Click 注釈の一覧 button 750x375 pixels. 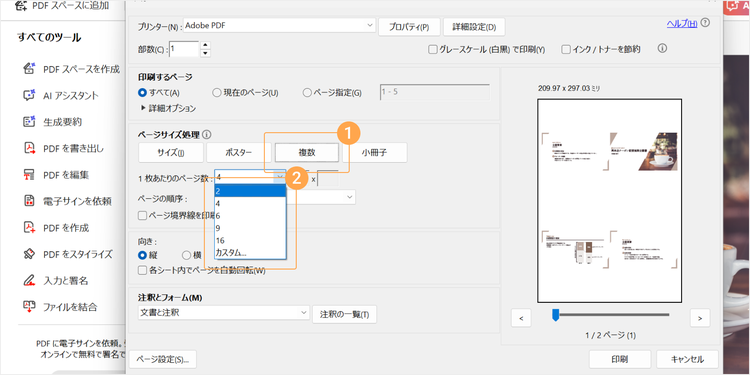[344, 314]
